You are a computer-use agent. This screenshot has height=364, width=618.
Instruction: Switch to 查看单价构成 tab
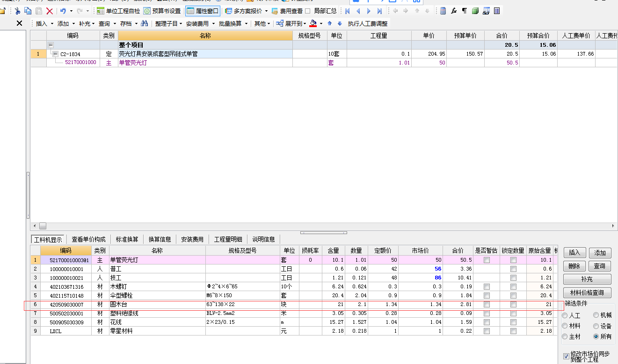[x=88, y=239]
